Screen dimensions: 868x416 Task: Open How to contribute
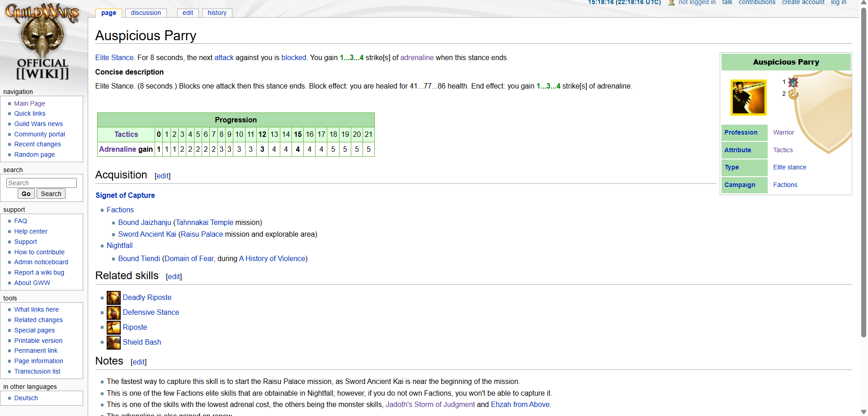click(39, 252)
